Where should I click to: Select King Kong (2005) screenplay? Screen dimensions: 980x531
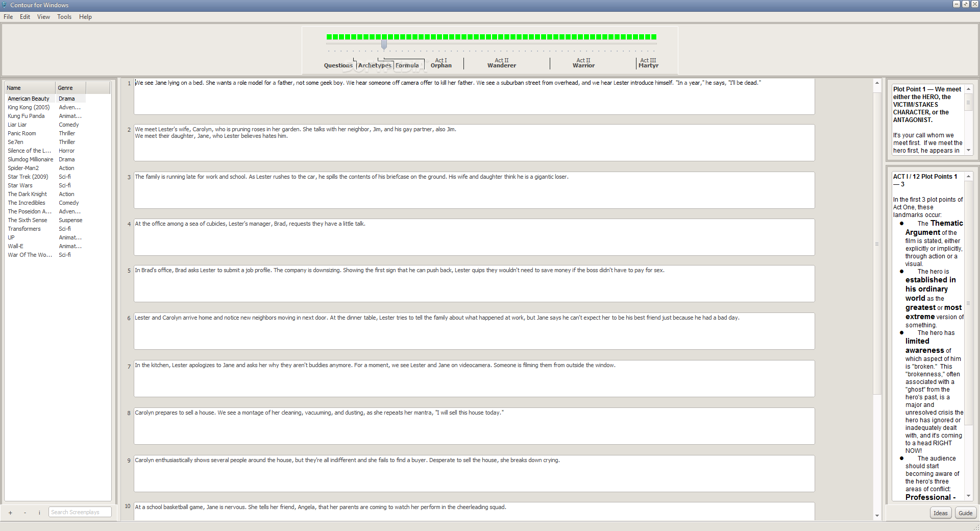45,107
